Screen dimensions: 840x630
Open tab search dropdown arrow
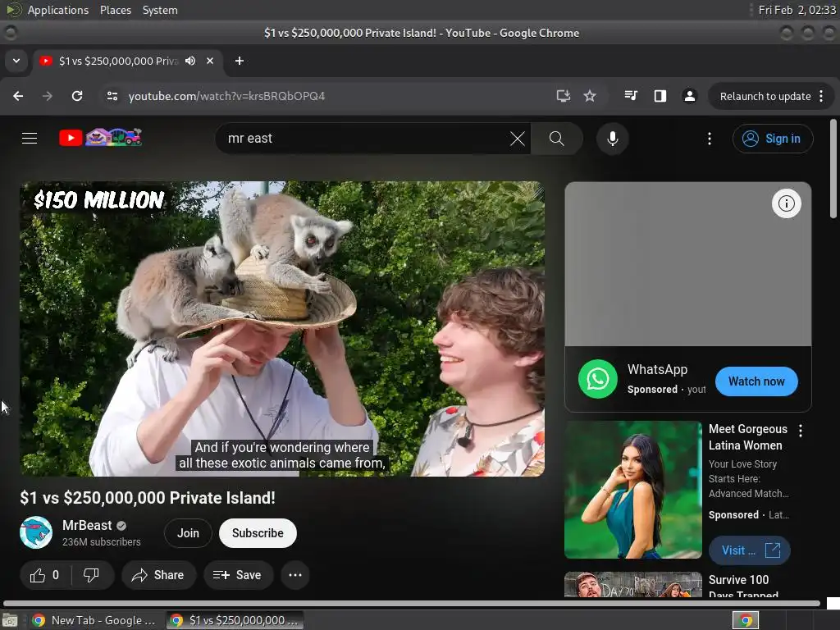(16, 61)
